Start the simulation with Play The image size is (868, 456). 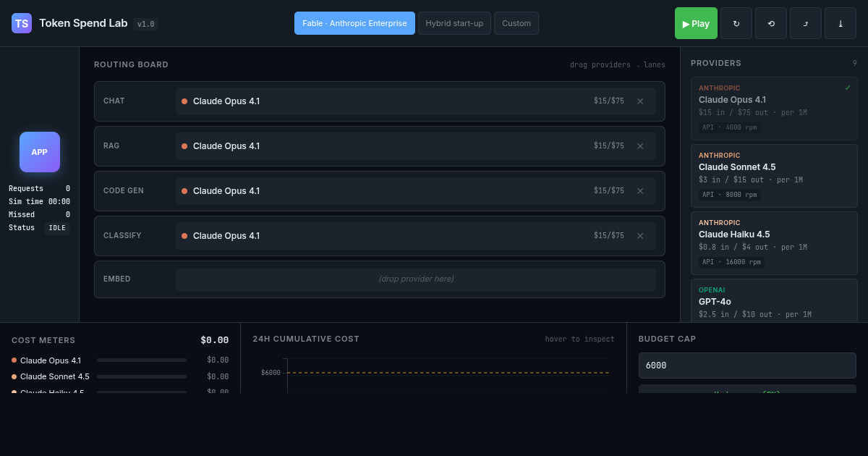pyautogui.click(x=696, y=23)
